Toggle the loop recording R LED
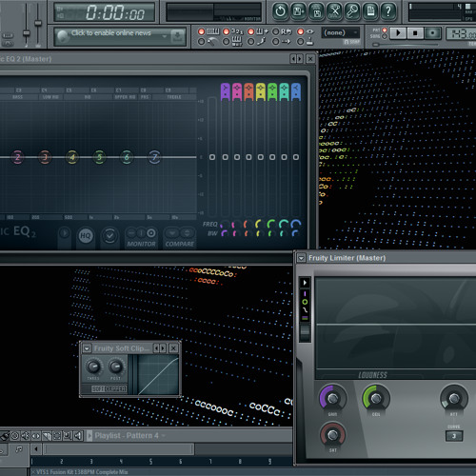Viewport: 476px width, 476px height. click(x=276, y=31)
